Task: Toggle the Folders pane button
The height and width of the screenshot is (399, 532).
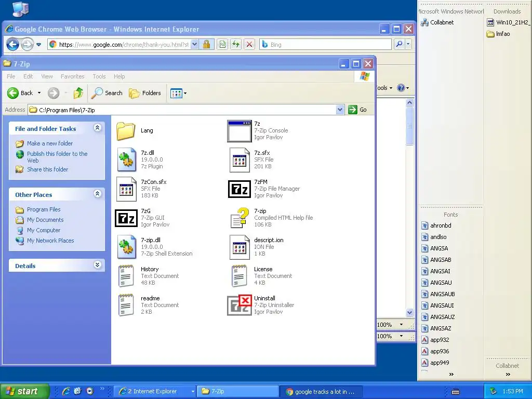Action: (x=145, y=93)
